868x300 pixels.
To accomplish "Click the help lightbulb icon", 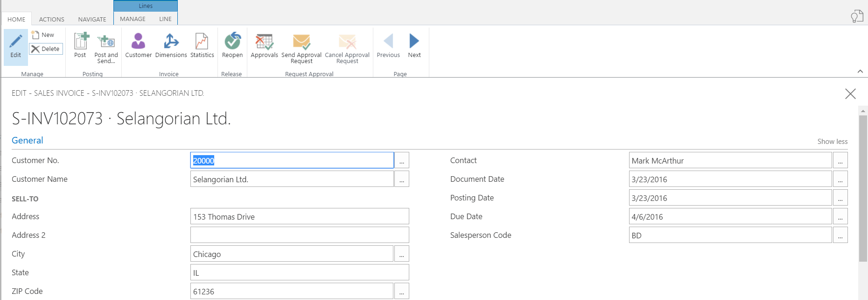I will pyautogui.click(x=857, y=16).
